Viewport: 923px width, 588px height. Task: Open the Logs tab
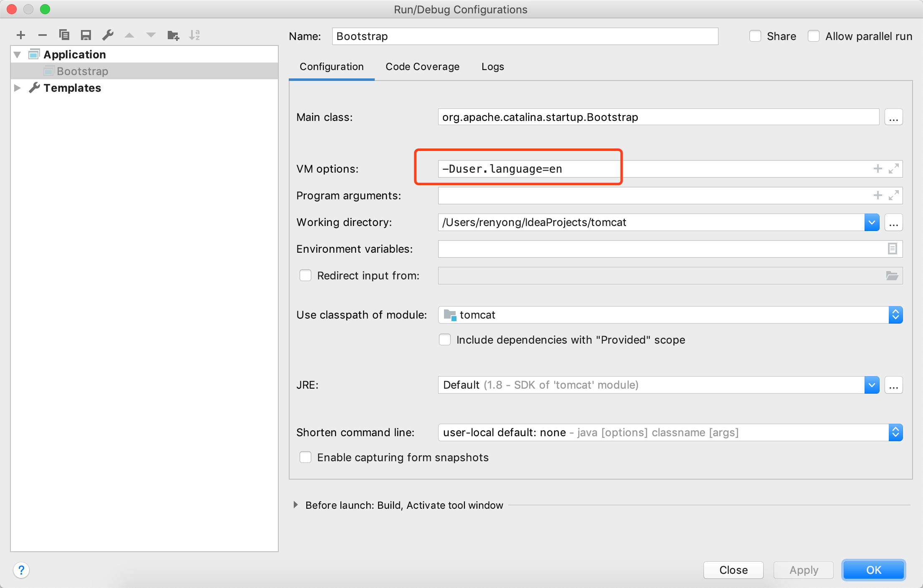tap(492, 67)
